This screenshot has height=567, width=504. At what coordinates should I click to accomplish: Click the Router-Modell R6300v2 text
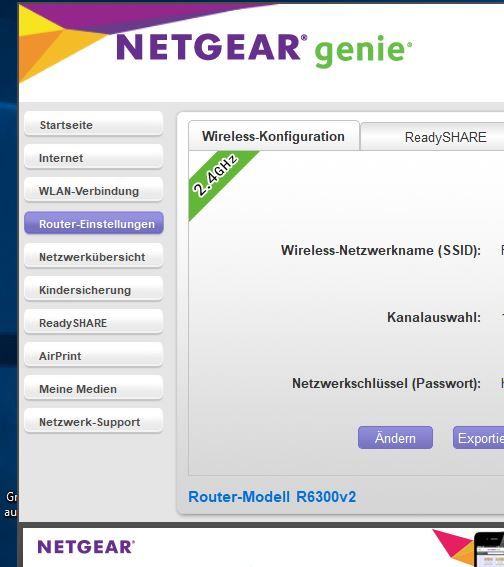pos(272,496)
